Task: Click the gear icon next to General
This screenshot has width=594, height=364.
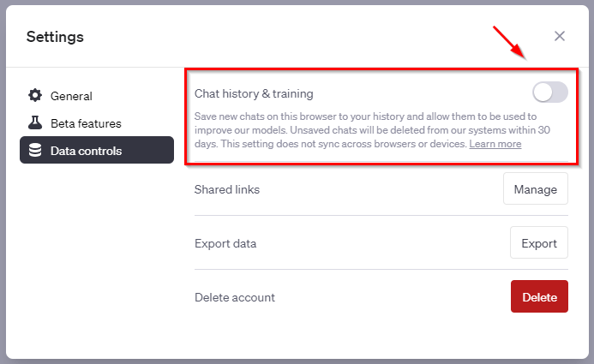Action: click(x=35, y=95)
